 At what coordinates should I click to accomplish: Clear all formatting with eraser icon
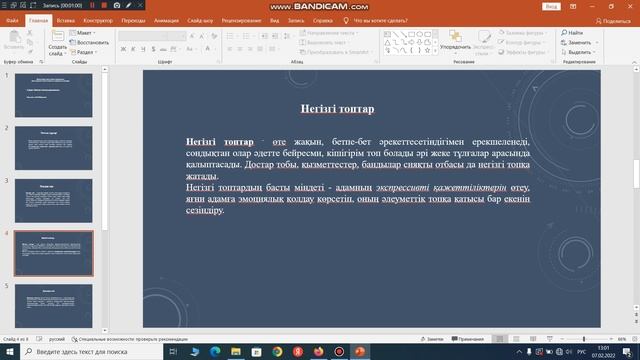(x=214, y=36)
